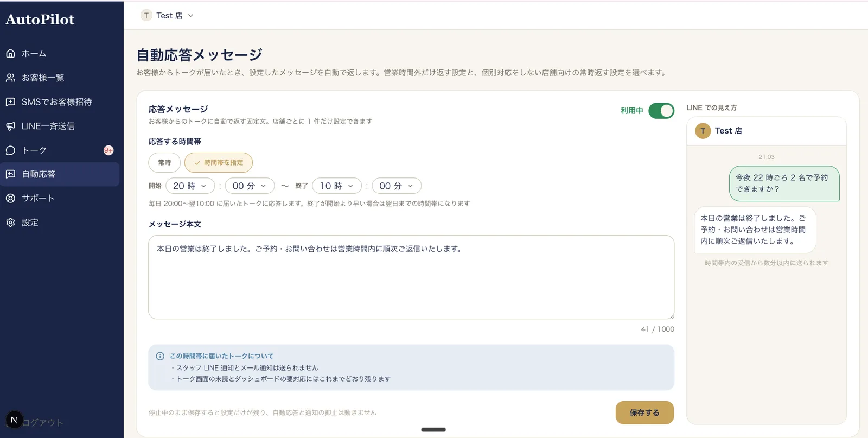The image size is (868, 438).
Task: Open the end hour 10 時 dropdown
Action: coord(337,186)
